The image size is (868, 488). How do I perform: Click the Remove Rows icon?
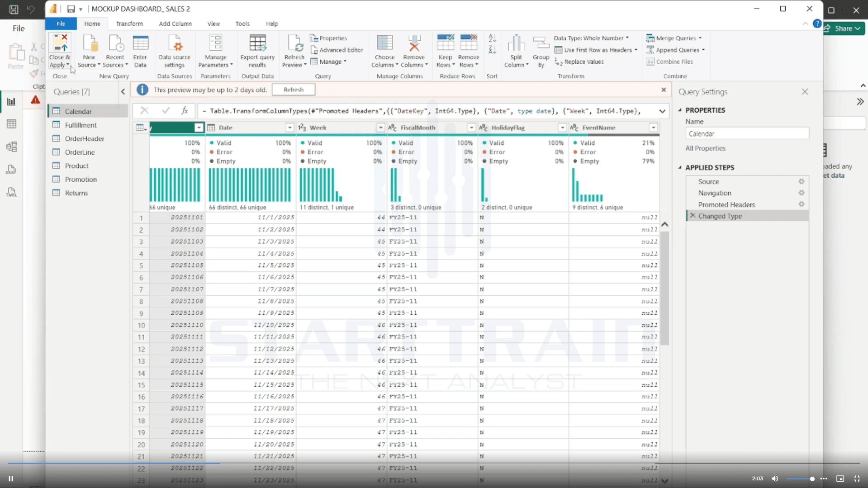tap(468, 43)
